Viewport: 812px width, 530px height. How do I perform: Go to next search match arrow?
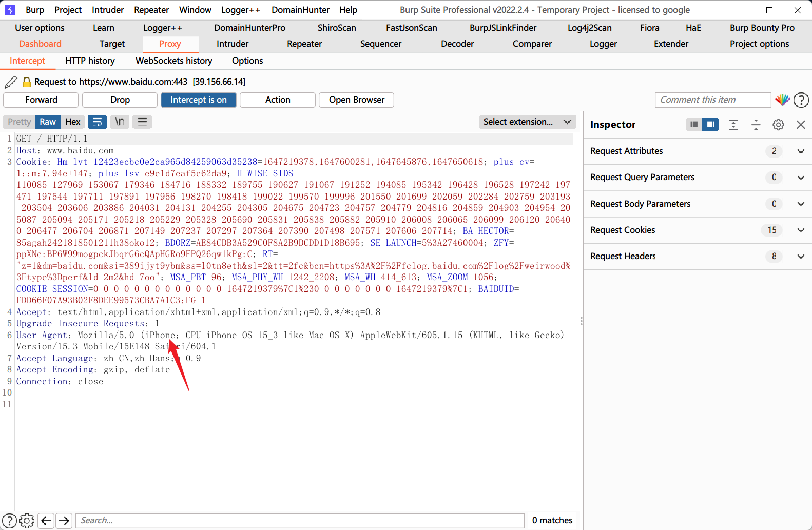point(64,520)
